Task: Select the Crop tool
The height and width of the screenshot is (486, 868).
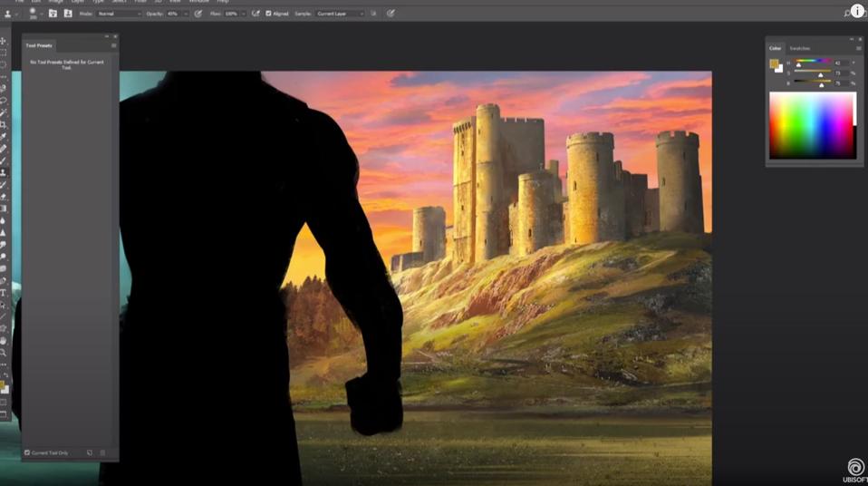Action: tap(4, 124)
